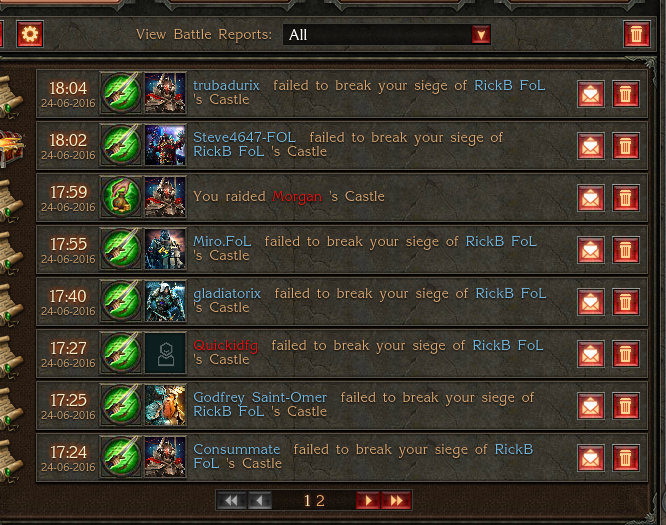Expand the View Battle Reports dropdown arrow
This screenshot has height=525, width=666.
coord(481,34)
